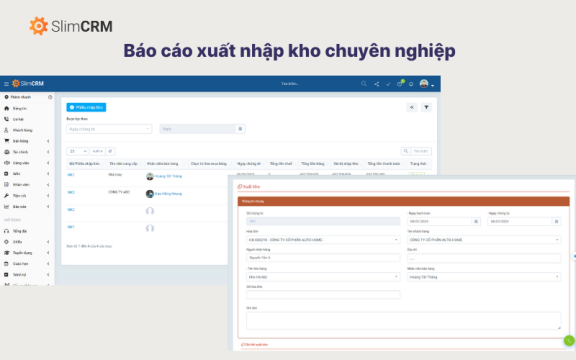
Task: Click the Tuyển dụng graduation icon
Action: (6, 253)
